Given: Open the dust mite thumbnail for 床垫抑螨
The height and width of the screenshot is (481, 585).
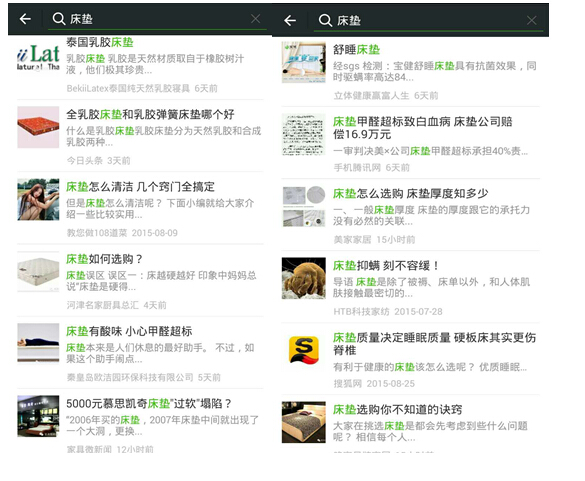Looking at the screenshot, I should tap(304, 278).
